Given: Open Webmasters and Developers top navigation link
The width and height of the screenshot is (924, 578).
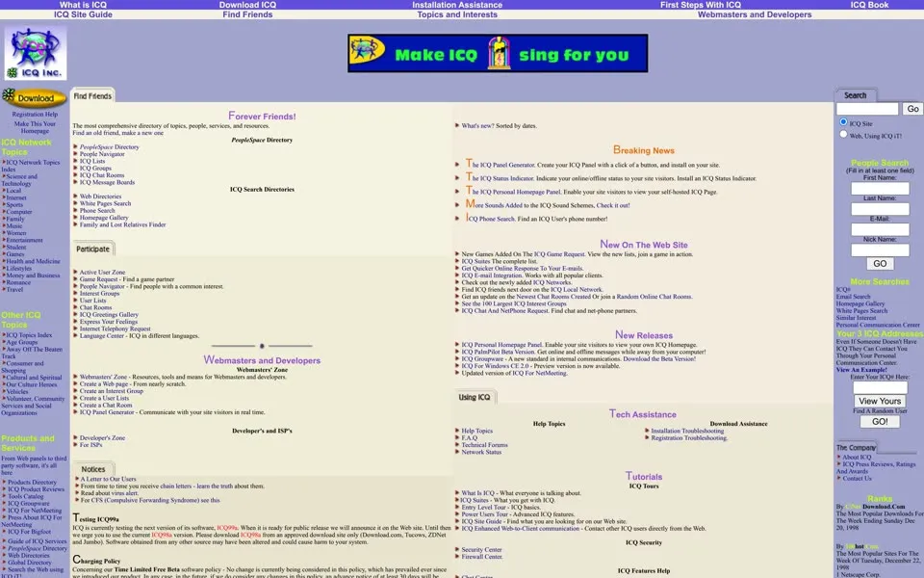Looking at the screenshot, I should [755, 14].
